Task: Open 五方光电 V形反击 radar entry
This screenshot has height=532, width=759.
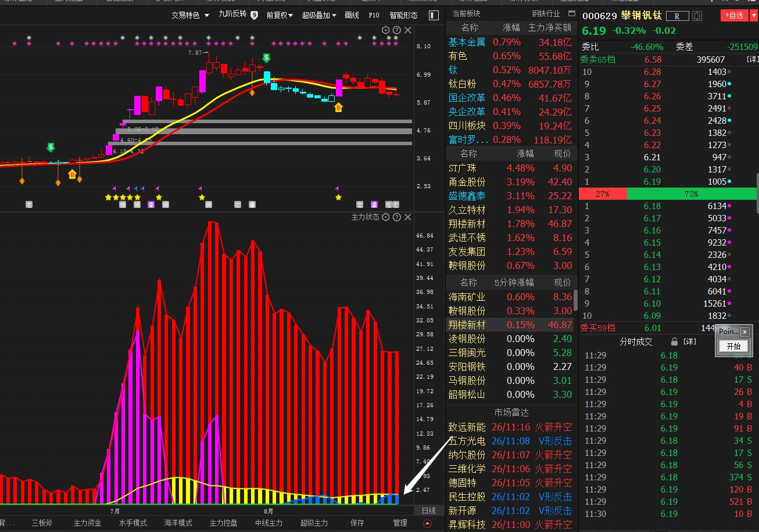Action: click(x=511, y=441)
